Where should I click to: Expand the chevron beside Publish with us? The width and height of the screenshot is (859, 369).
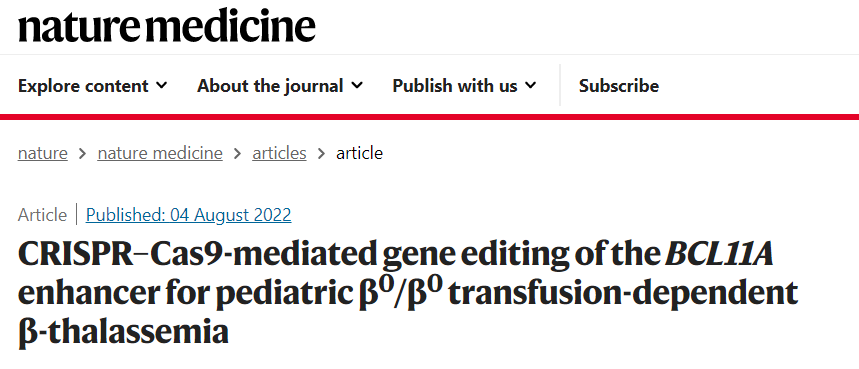[530, 85]
